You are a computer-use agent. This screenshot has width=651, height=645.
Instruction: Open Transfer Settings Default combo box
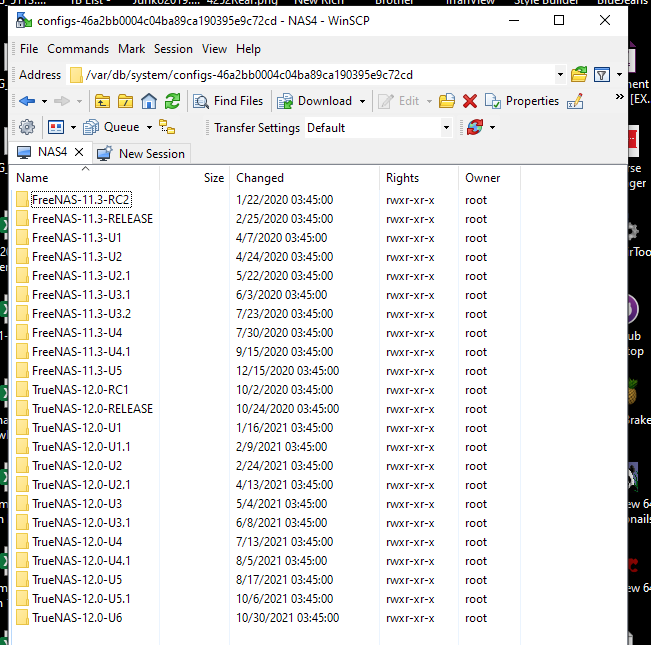(378, 127)
